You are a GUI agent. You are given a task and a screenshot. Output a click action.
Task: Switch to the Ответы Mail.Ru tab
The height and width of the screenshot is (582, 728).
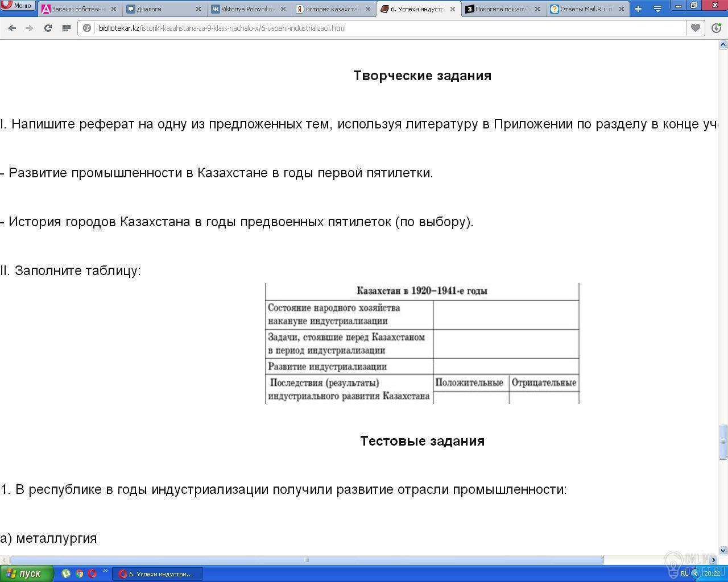pyautogui.click(x=583, y=9)
